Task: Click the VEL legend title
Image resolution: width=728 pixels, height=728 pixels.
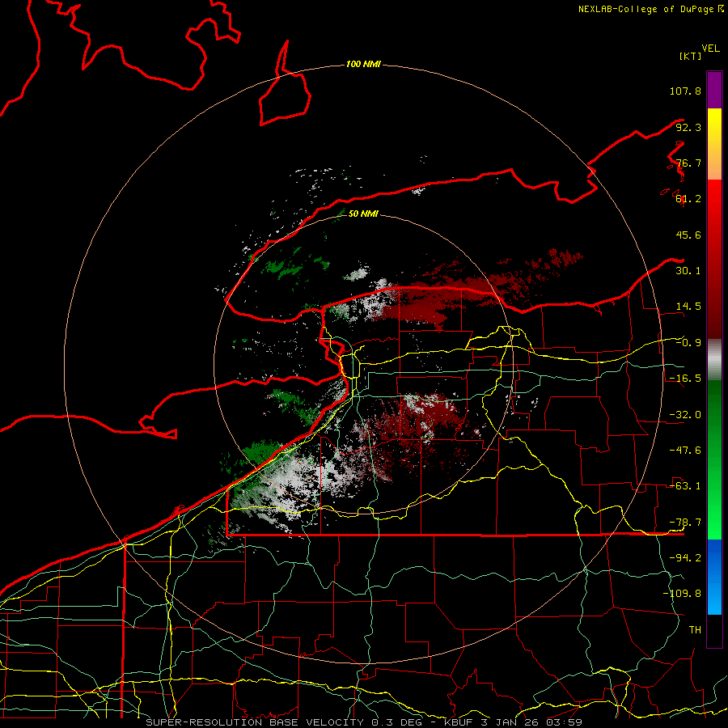Action: coord(710,49)
